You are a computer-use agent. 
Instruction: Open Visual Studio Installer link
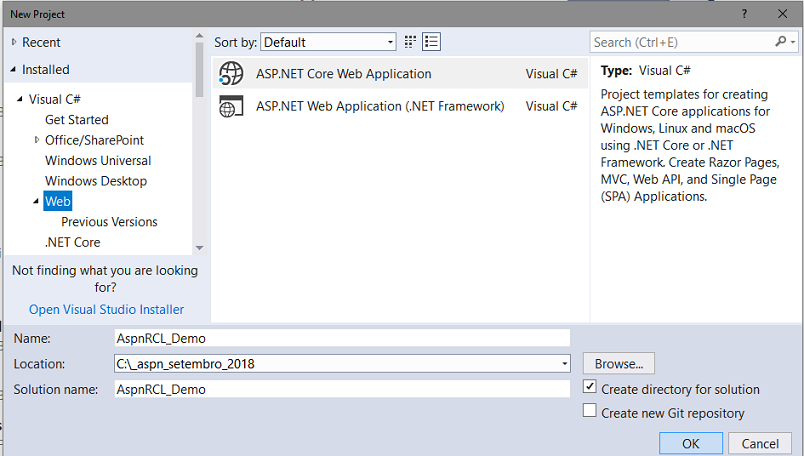(106, 309)
